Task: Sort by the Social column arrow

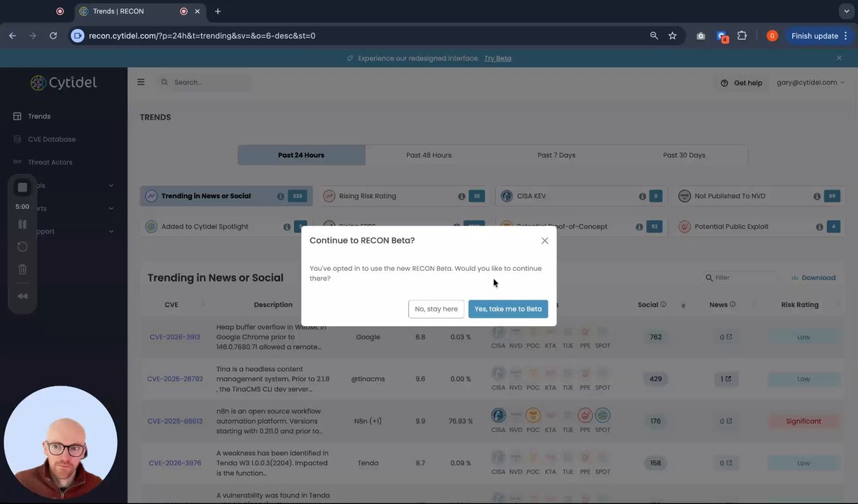Action: 683,306
